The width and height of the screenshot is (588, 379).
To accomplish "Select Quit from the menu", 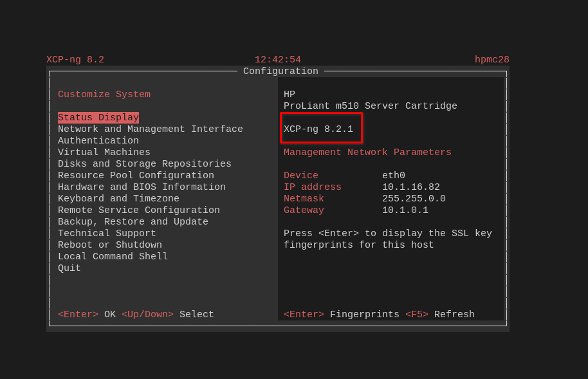I will point(69,268).
